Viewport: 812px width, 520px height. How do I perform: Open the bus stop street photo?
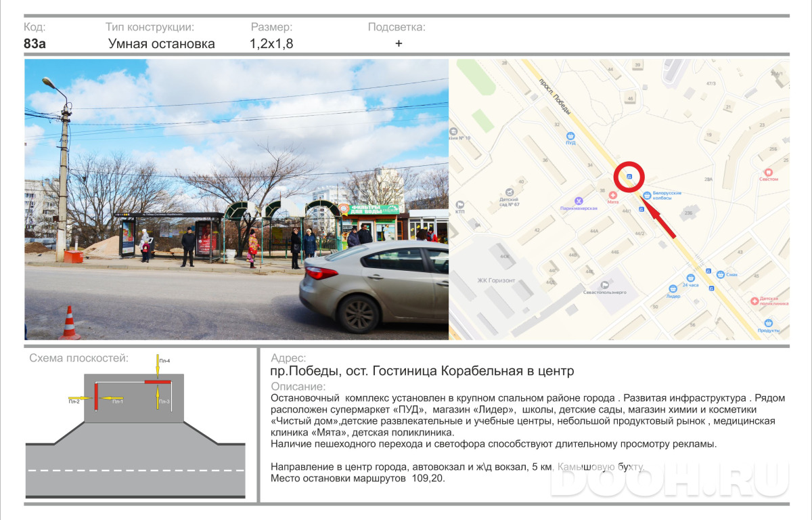click(237, 199)
